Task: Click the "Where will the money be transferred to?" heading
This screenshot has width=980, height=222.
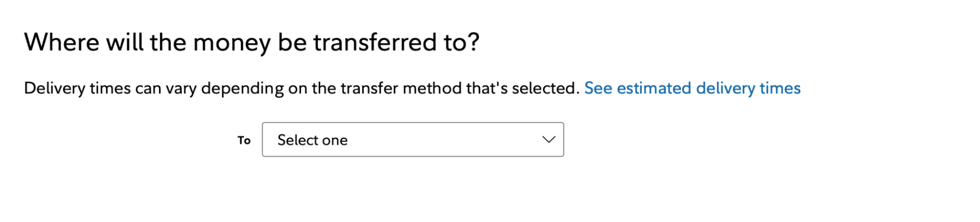Action: pyautogui.click(x=251, y=42)
